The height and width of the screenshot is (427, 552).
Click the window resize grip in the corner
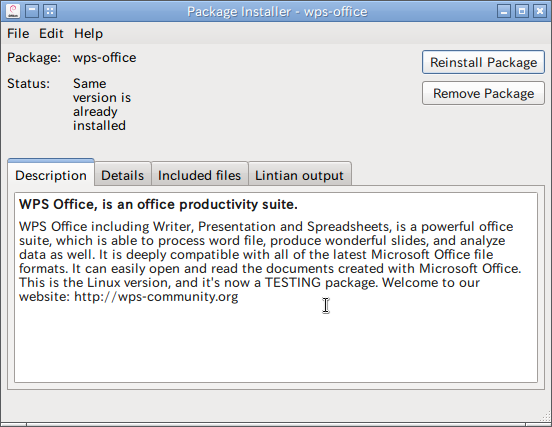[545, 416]
